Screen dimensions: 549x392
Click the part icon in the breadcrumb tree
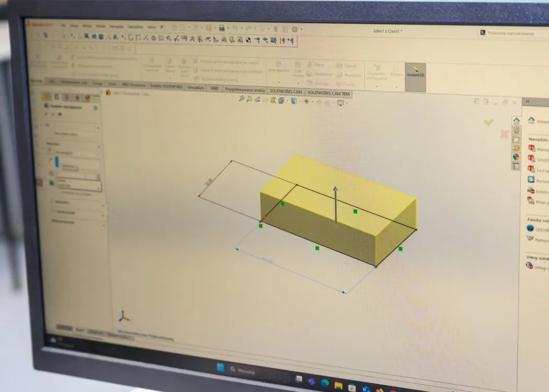[x=109, y=93]
